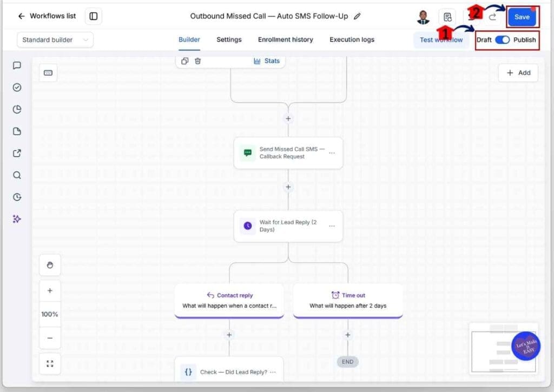The image size is (554, 392).
Task: Click the external link sidebar icon
Action: [x=17, y=153]
